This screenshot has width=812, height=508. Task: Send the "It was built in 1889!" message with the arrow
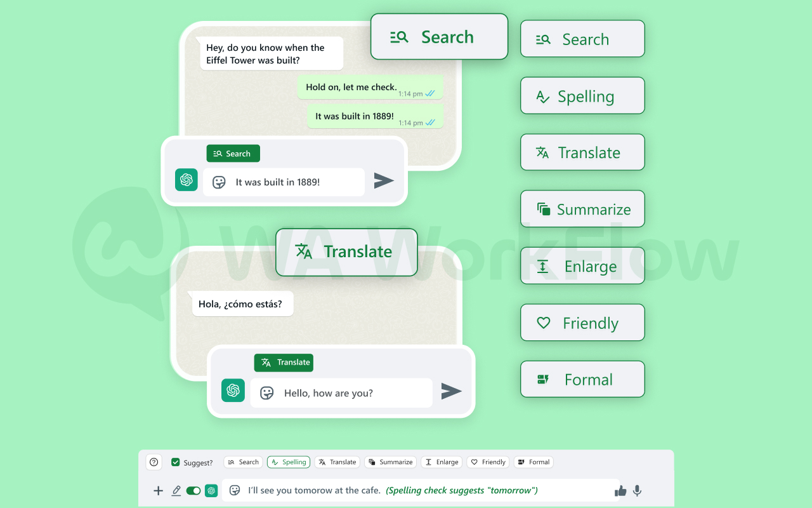pos(384,181)
